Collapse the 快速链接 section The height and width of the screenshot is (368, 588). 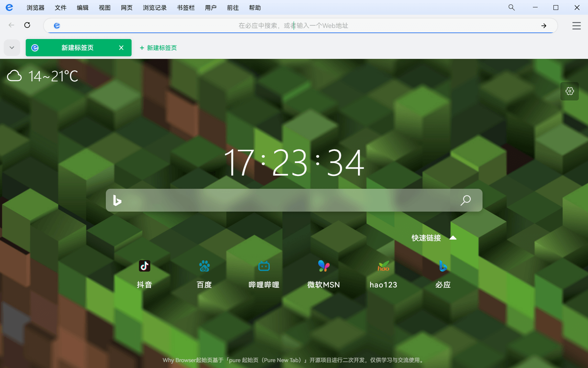point(453,238)
